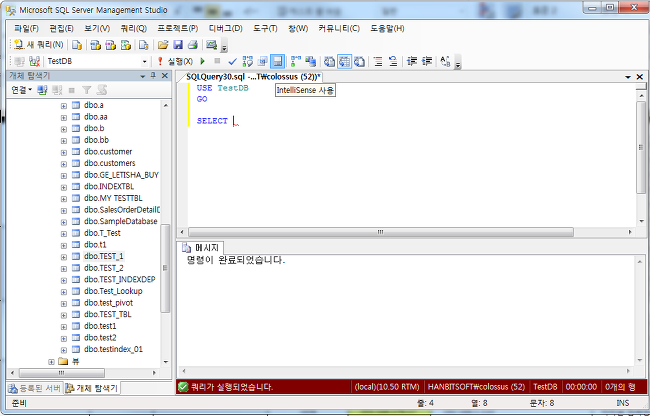Open the active documents list dropdown arrow
This screenshot has width=650, height=416.
(x=628, y=77)
